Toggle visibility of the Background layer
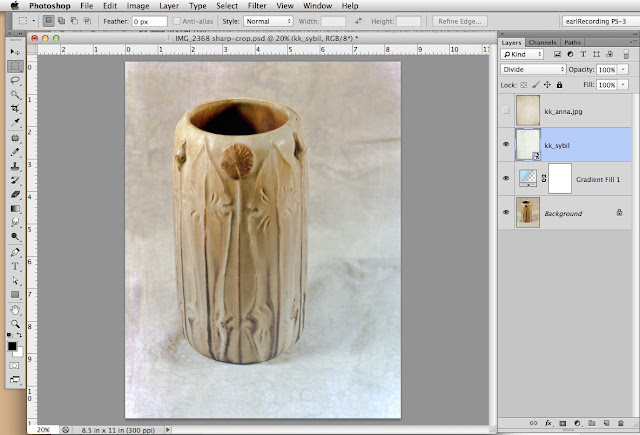This screenshot has height=435, width=640. click(x=505, y=213)
